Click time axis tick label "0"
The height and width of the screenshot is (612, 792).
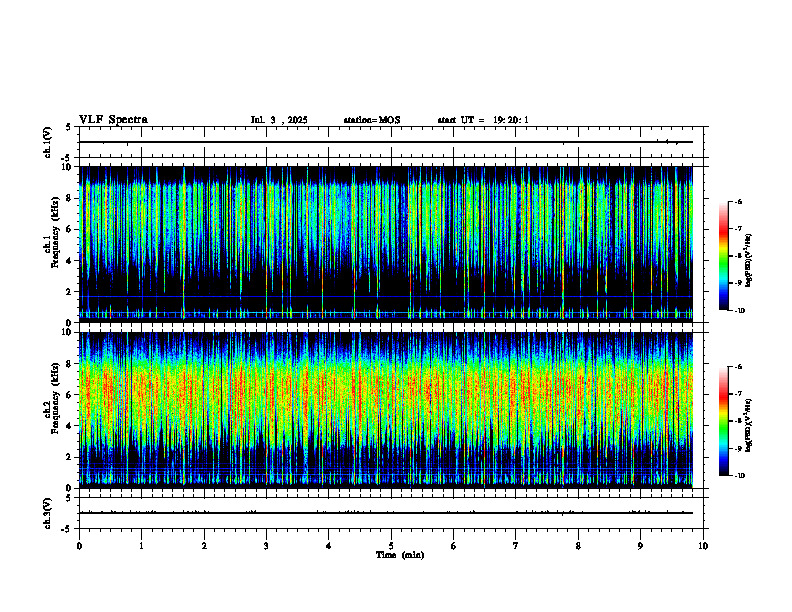[79, 546]
